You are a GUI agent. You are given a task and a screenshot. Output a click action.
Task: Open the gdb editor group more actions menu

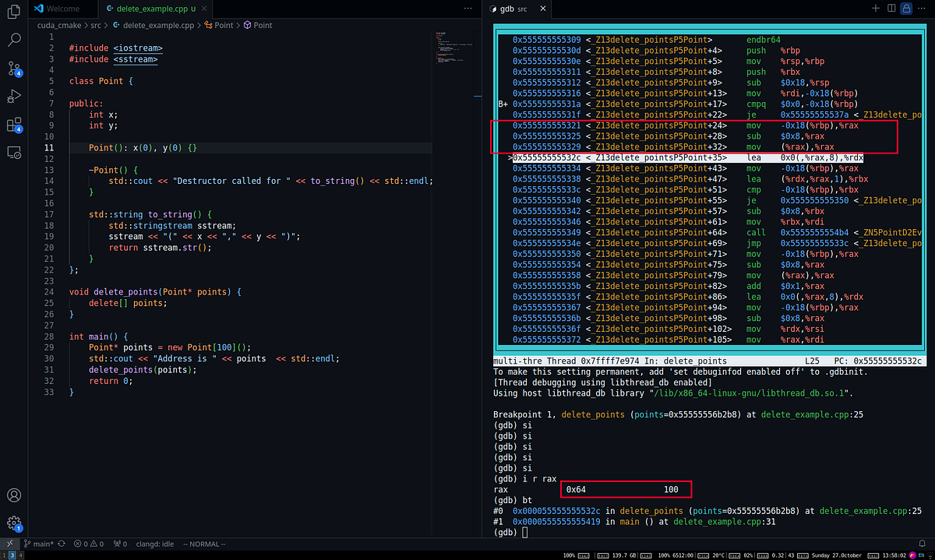pos(922,8)
